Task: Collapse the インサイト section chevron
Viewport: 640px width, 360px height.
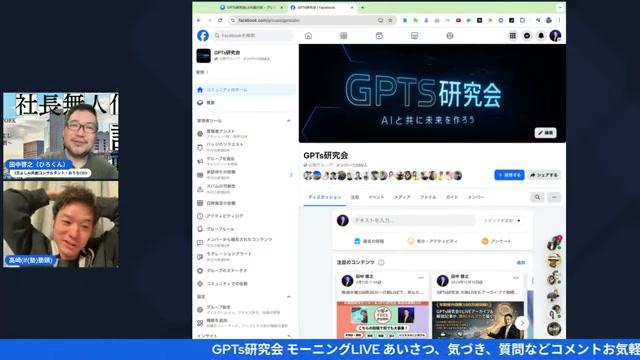Action: tap(289, 336)
